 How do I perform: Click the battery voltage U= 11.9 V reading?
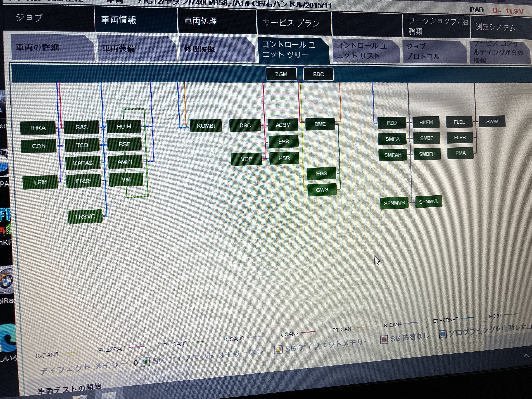pyautogui.click(x=508, y=11)
